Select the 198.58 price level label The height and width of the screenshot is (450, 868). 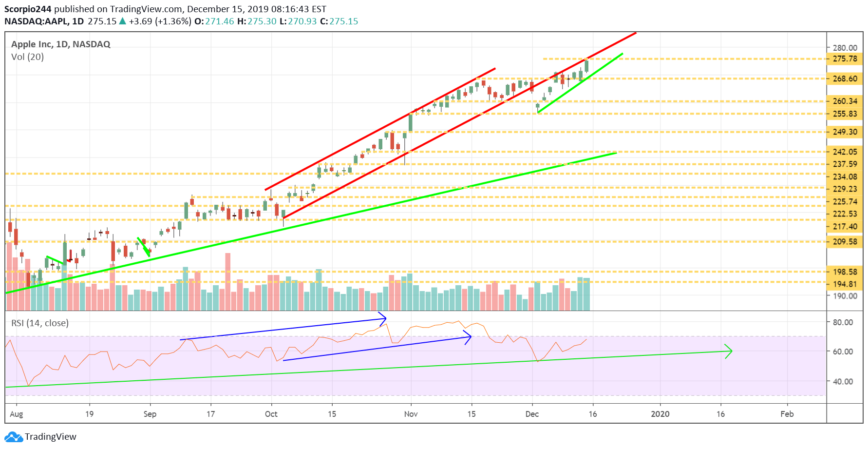(x=845, y=272)
